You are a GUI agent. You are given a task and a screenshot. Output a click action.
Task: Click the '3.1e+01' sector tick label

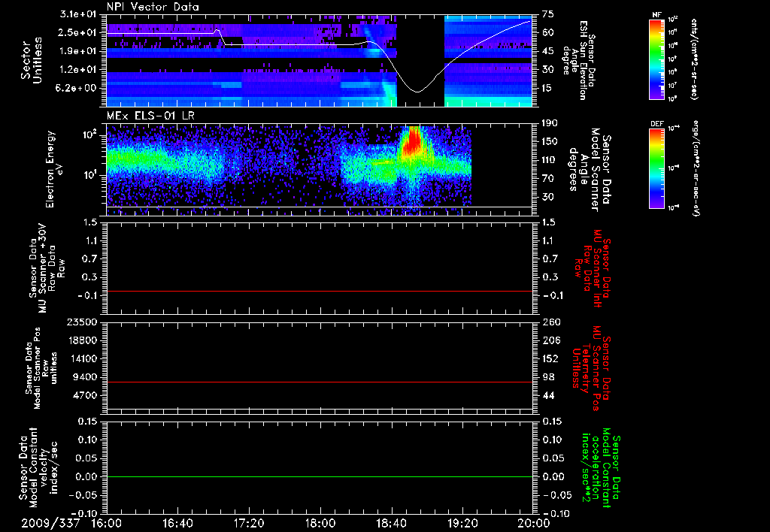[x=78, y=14]
